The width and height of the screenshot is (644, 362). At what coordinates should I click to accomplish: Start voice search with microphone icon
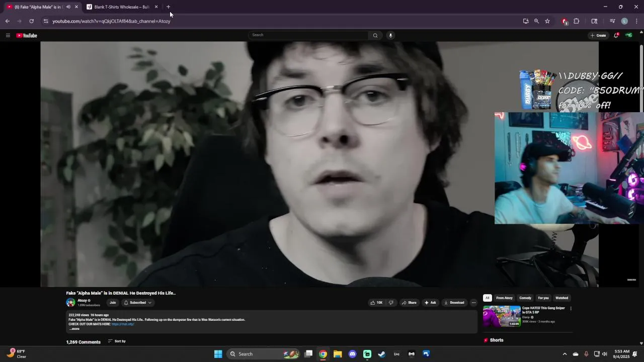(390, 35)
